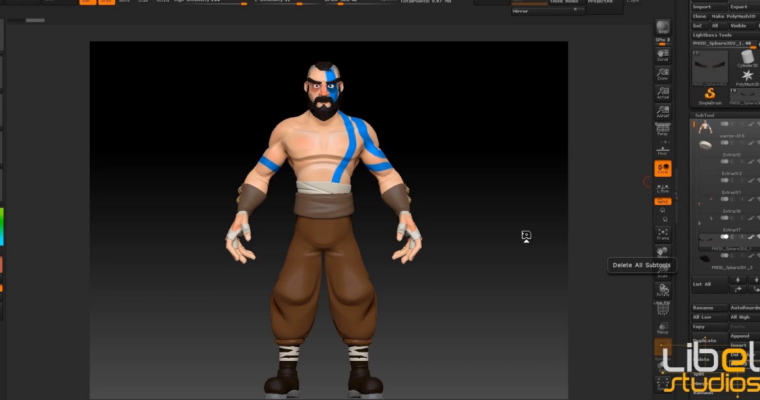Click the BPR render button

point(663,27)
